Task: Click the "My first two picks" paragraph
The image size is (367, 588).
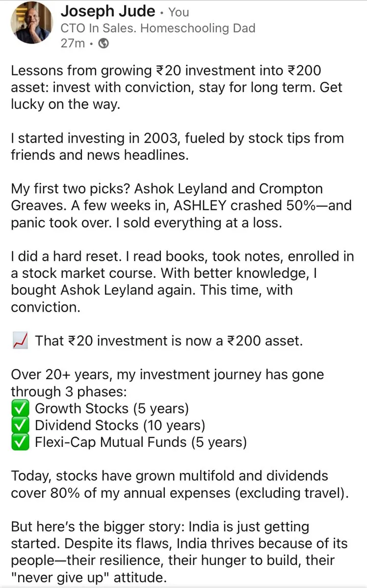Action: (x=177, y=205)
